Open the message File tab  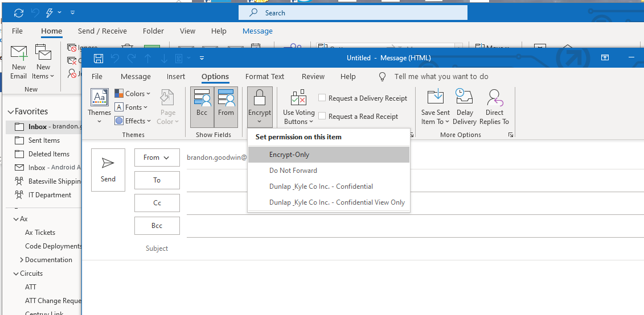pyautogui.click(x=97, y=76)
